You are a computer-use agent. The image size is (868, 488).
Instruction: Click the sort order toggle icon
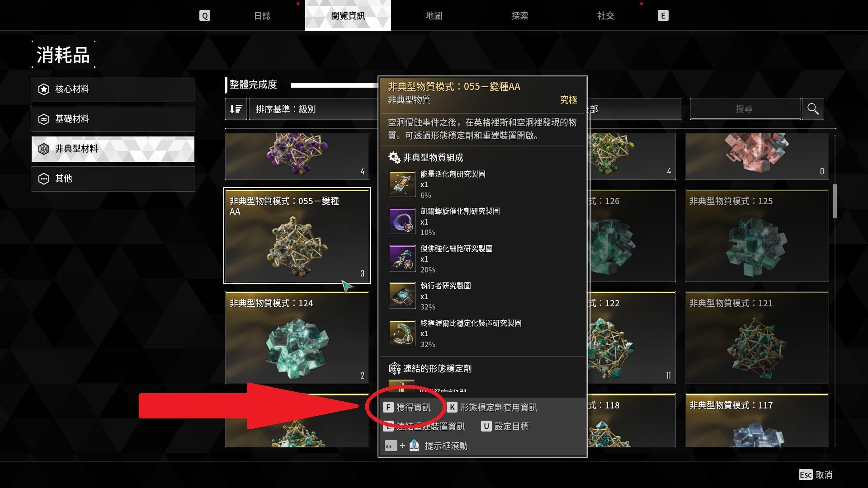coord(236,109)
